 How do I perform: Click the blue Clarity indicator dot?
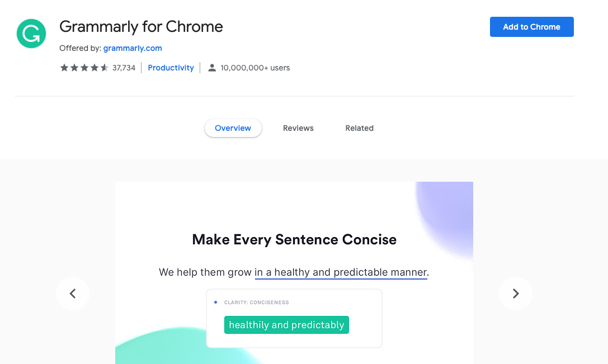click(215, 302)
